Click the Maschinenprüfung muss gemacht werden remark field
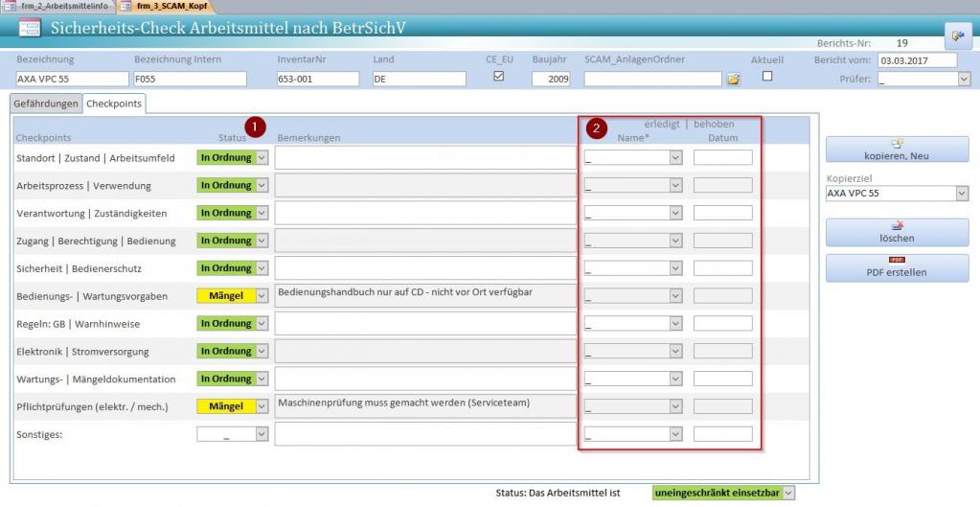The image size is (980, 507). pos(425,406)
